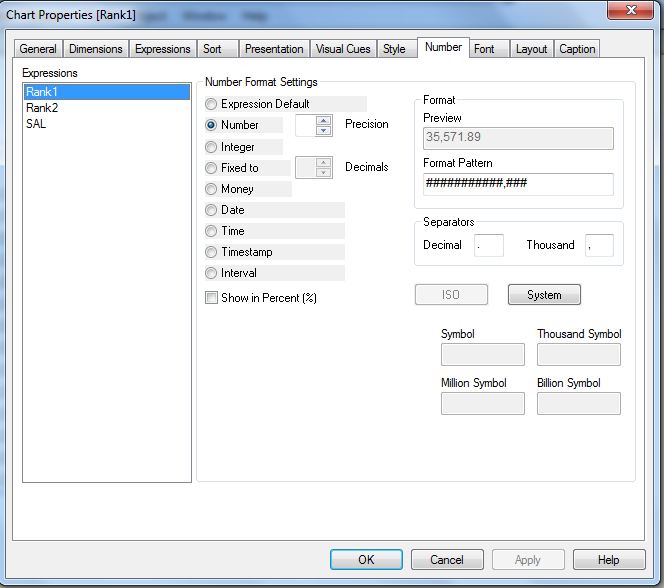The height and width of the screenshot is (588, 664).
Task: Open the Caption tab
Action: [x=577, y=49]
